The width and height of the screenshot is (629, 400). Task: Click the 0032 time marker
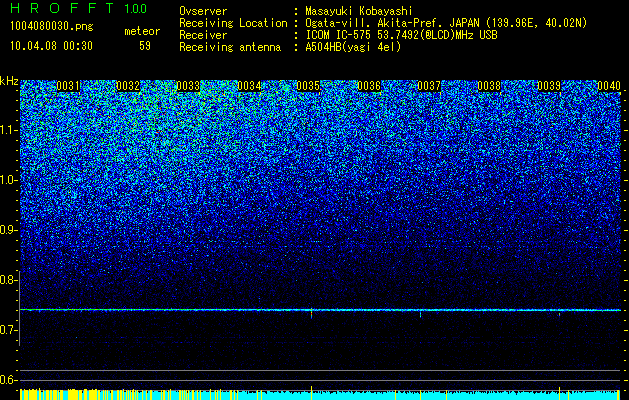pyautogui.click(x=128, y=86)
